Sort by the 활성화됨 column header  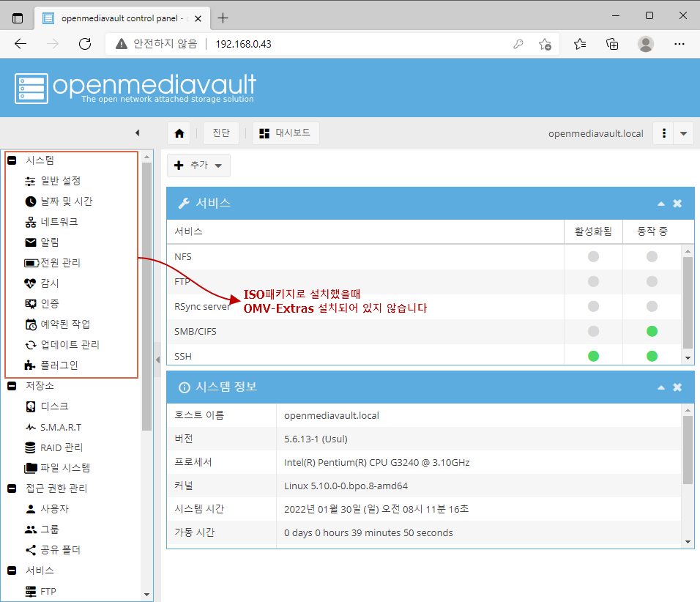pos(593,231)
